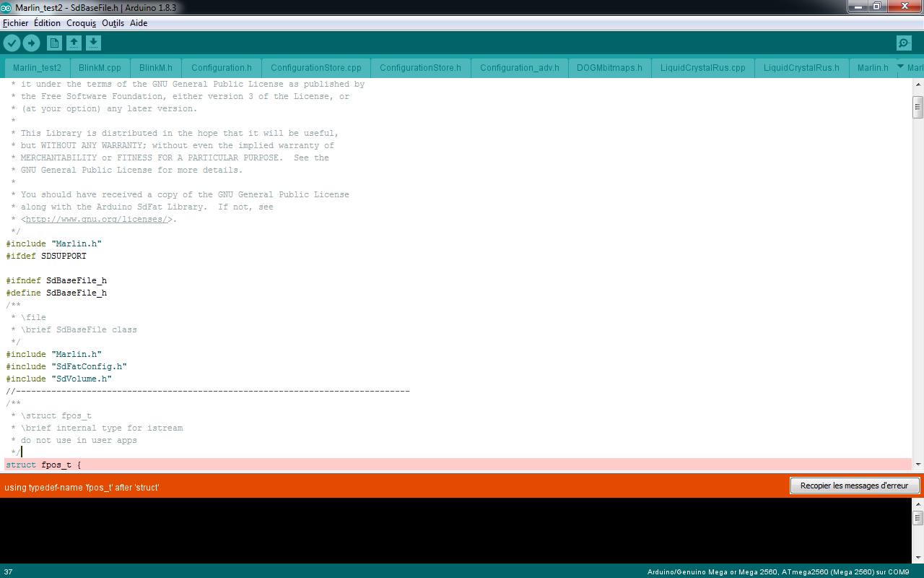Click the '#include "SdVolume.h"' line

click(59, 379)
